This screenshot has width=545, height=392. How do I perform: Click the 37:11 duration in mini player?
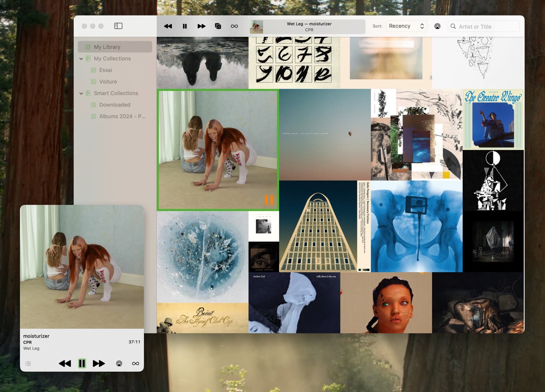[135, 342]
